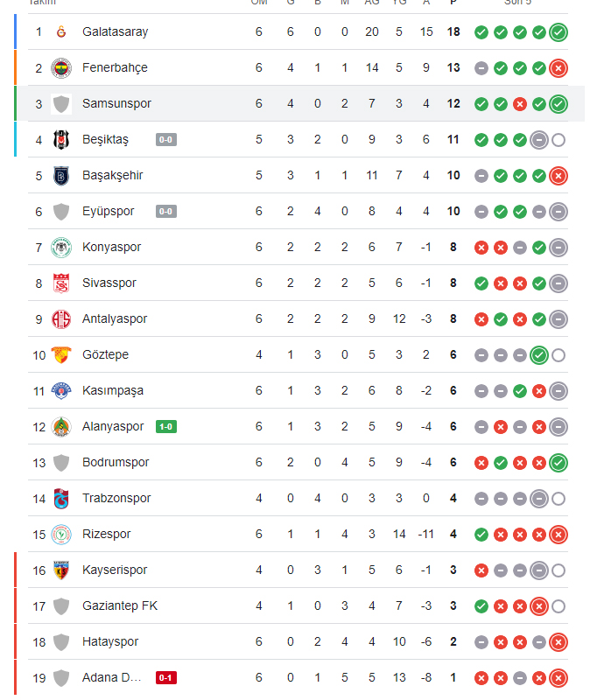This screenshot has height=700, width=590.
Task: Click the 1-0 score badge beside Alanyaspor
Action: click(x=166, y=427)
